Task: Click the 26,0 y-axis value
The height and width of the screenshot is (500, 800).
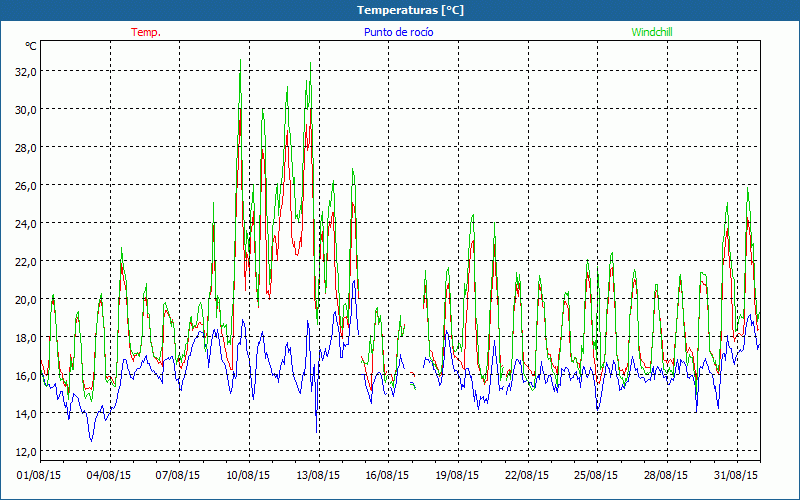Action: pyautogui.click(x=26, y=186)
